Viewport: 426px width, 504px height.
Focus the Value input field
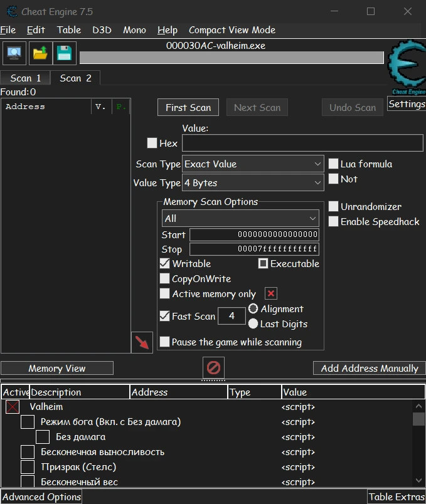coord(302,143)
